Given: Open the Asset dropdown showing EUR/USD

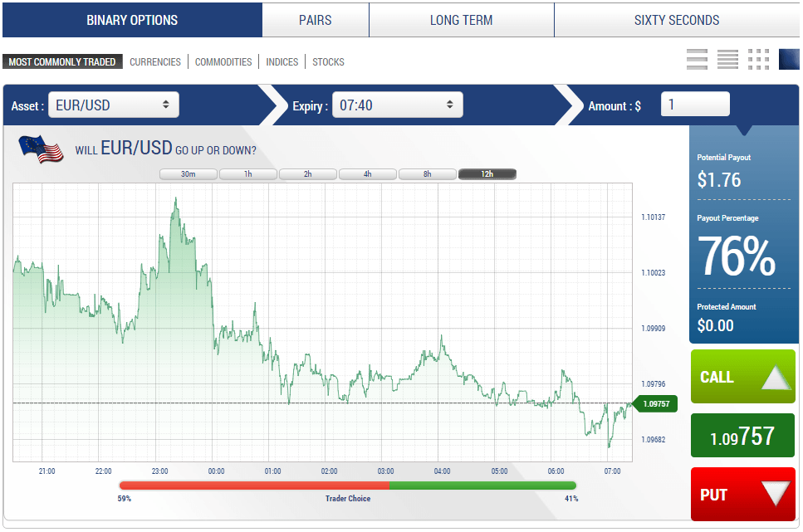Looking at the screenshot, I should click(x=114, y=105).
